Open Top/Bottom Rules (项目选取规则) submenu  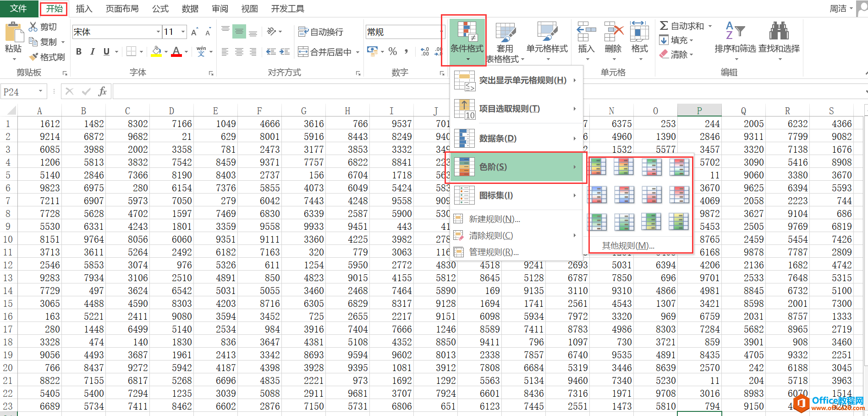pyautogui.click(x=516, y=109)
